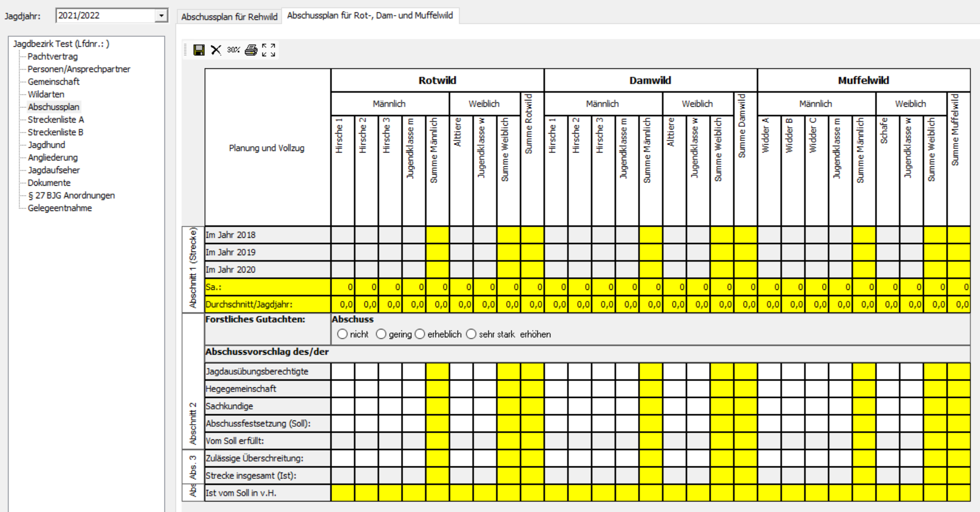Open the Jagdjahr dropdown arrow
The width and height of the screenshot is (980, 512).
pyautogui.click(x=161, y=16)
